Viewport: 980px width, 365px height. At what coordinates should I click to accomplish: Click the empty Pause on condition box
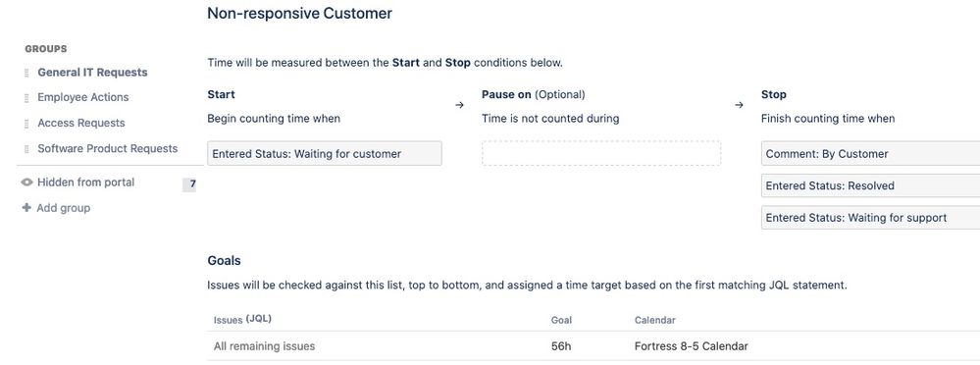point(601,153)
